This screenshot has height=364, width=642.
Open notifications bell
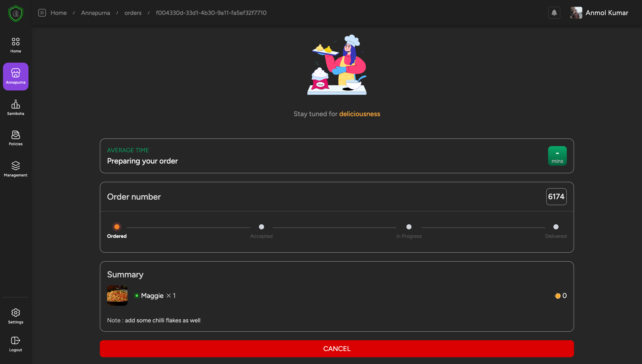554,13
